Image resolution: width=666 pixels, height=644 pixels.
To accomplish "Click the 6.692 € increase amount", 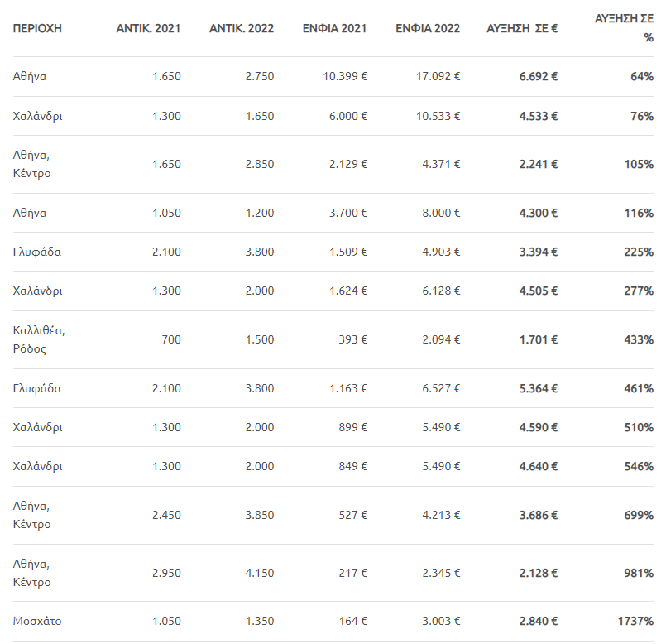I will [538, 76].
